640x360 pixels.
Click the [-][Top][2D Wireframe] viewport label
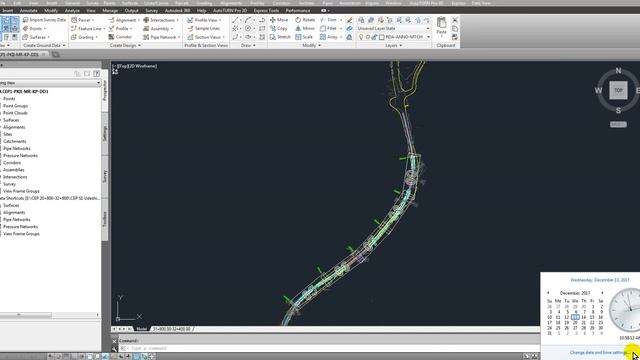[135, 66]
